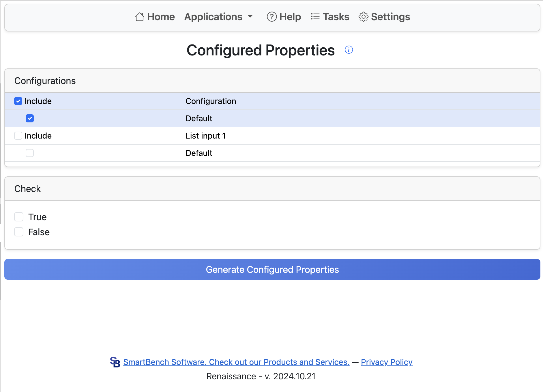The width and height of the screenshot is (543, 392).
Task: Open the Applications dropdown menu
Action: [214, 17]
